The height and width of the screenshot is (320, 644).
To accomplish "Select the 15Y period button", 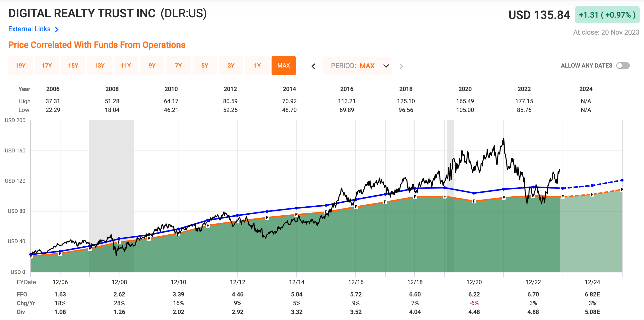I will pyautogui.click(x=73, y=66).
